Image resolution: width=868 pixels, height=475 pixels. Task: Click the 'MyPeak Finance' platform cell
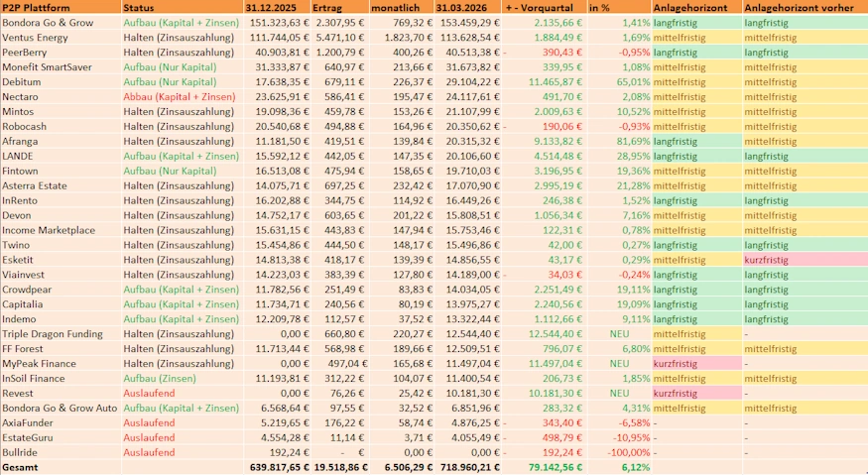61,363
